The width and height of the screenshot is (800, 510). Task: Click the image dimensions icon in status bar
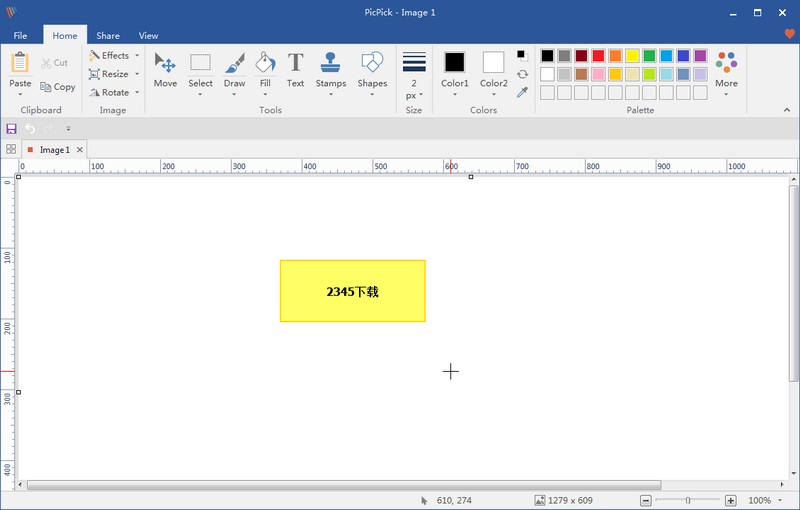pos(539,500)
